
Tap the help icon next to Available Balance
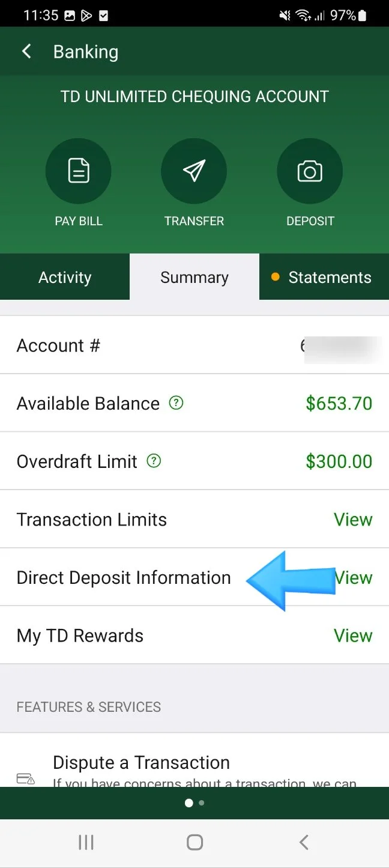[176, 403]
